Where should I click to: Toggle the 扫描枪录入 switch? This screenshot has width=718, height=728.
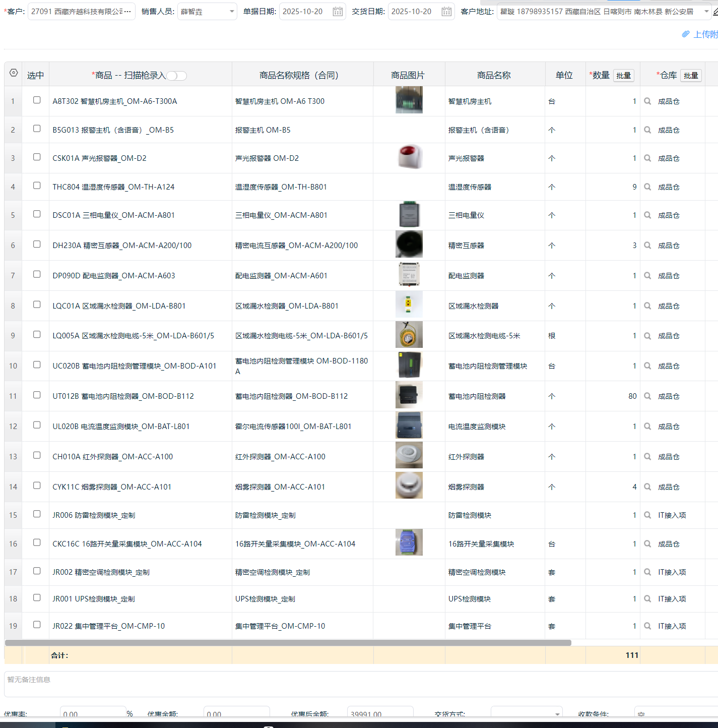[x=177, y=76]
